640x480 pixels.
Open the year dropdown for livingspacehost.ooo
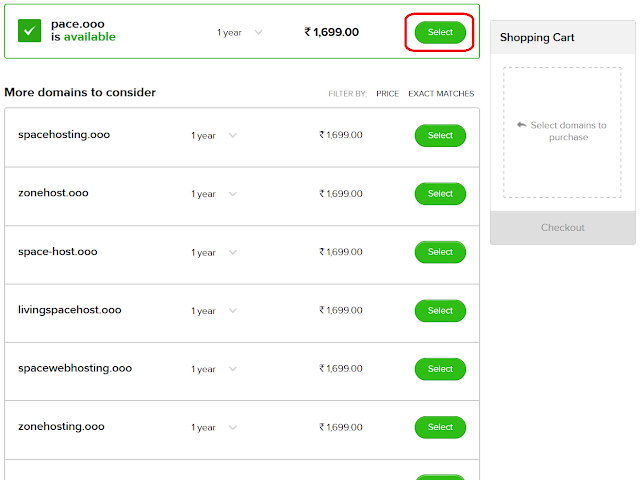click(x=214, y=311)
